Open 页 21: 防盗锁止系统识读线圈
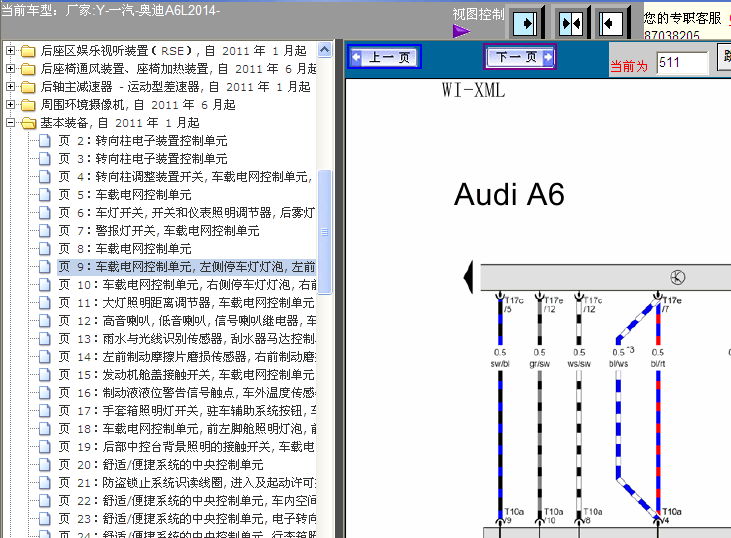731x538 pixels. pos(187,483)
